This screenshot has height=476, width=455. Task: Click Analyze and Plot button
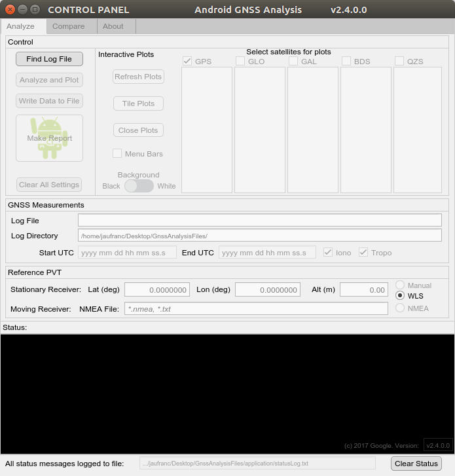coord(49,80)
